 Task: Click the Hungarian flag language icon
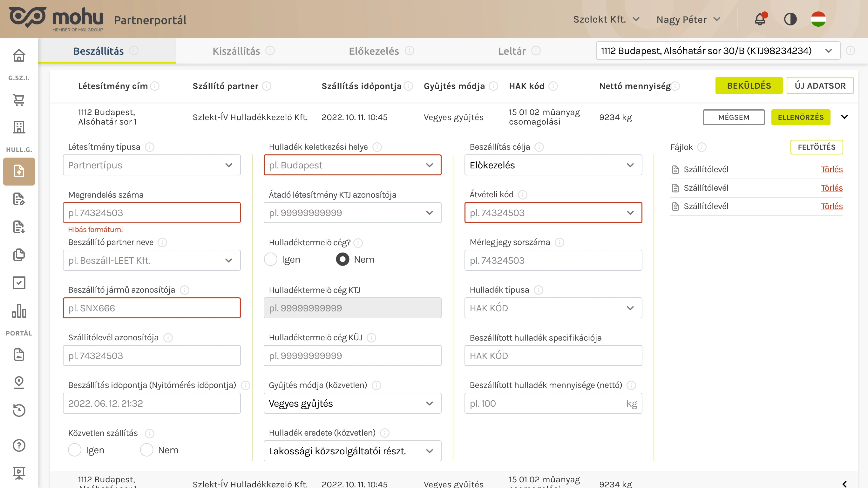tap(818, 19)
